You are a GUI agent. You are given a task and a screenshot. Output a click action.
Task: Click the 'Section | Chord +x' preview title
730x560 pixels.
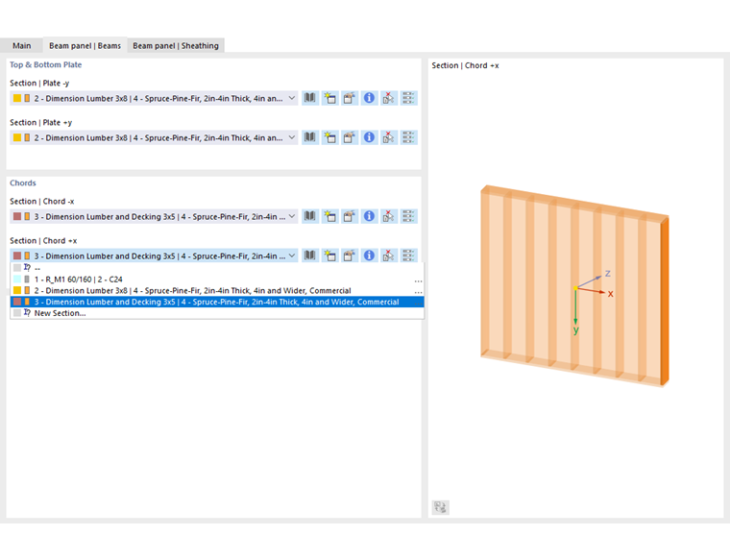click(465, 65)
